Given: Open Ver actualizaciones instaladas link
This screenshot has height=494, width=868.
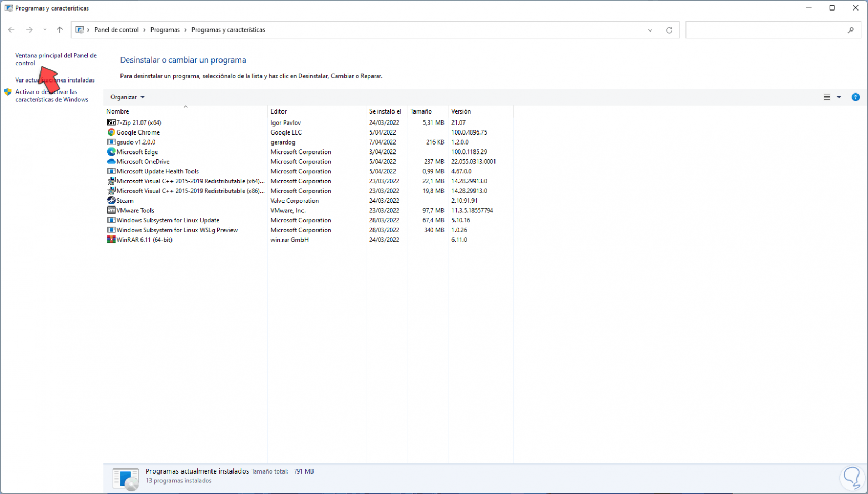Looking at the screenshot, I should click(55, 80).
